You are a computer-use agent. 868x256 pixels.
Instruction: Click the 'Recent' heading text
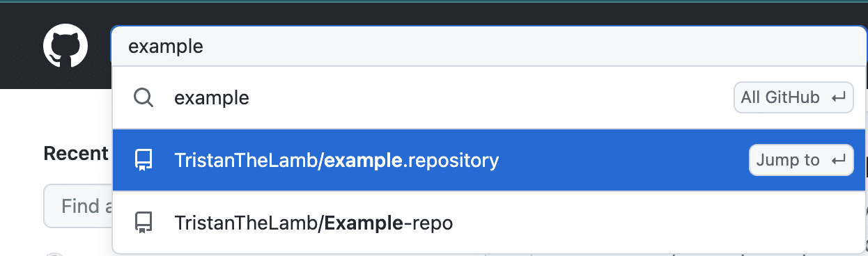coord(75,153)
